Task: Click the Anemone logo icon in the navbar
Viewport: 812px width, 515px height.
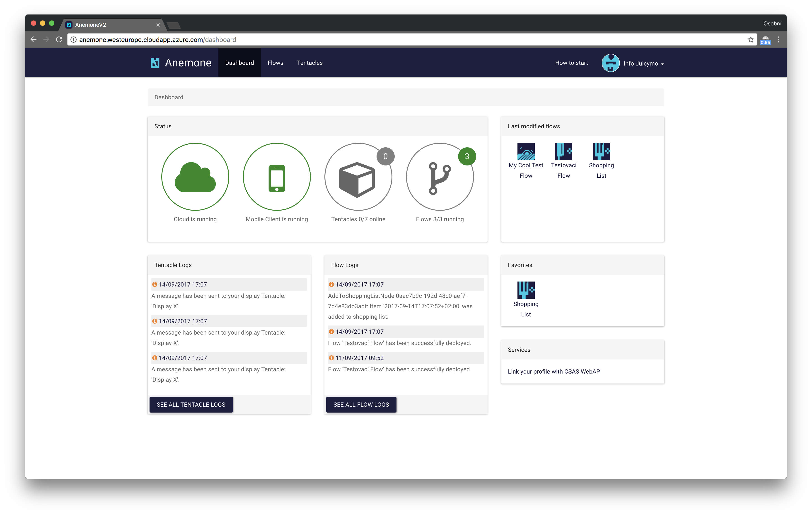Action: [x=155, y=63]
